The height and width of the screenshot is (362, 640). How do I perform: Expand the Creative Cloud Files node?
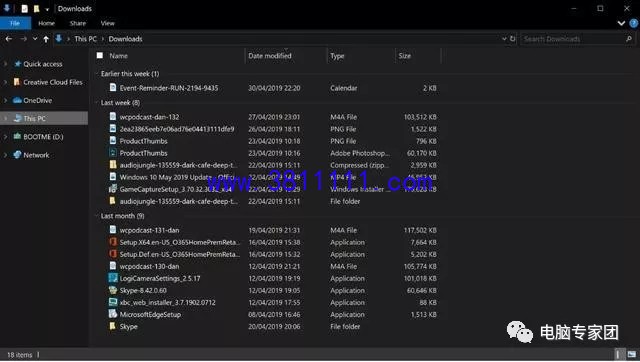click(5, 82)
